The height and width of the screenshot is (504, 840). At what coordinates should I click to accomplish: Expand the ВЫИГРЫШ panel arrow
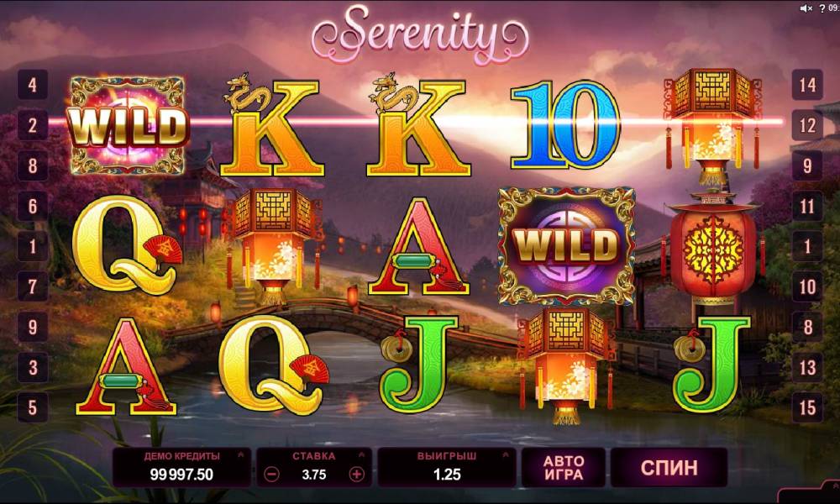click(505, 454)
